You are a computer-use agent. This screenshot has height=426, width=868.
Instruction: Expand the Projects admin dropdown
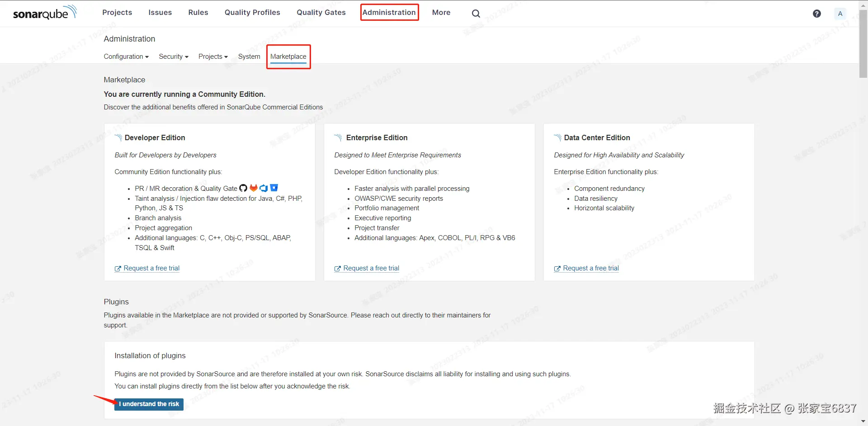[x=213, y=57]
